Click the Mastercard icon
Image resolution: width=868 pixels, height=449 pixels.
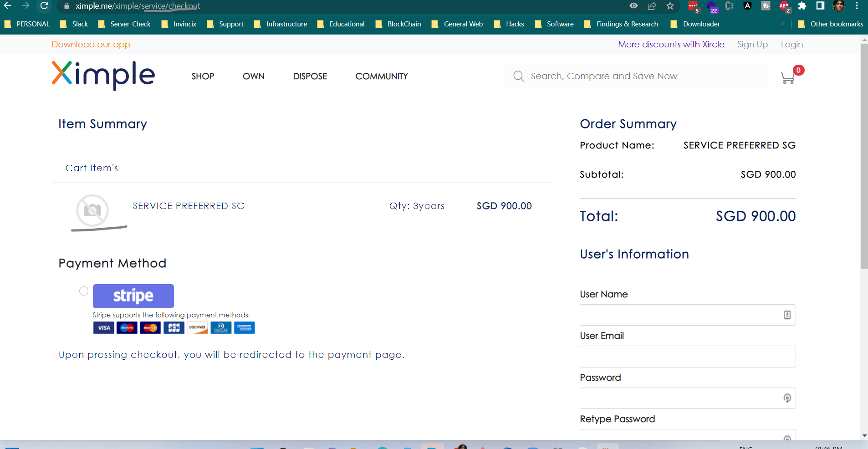coord(150,328)
